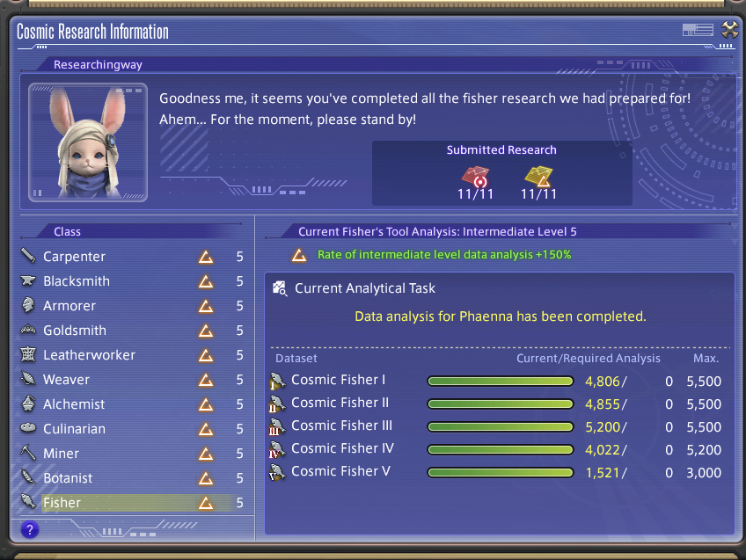Screen dimensions: 746x560
Task: Click the Cosmic Fisher V progress bar
Action: pos(501,473)
